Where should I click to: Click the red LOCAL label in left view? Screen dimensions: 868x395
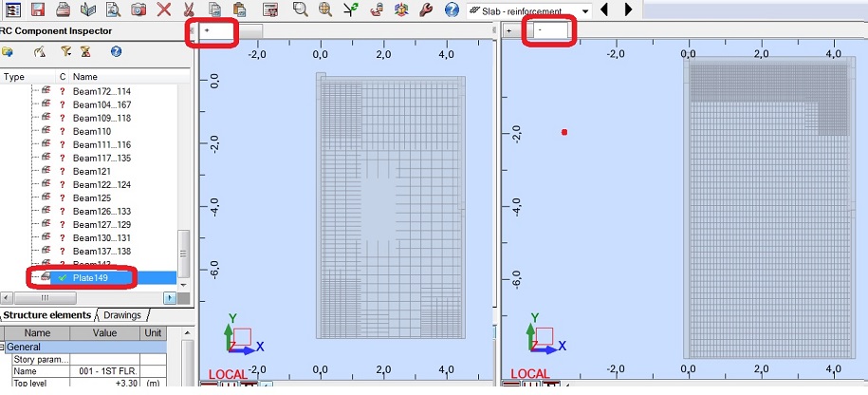(x=228, y=374)
